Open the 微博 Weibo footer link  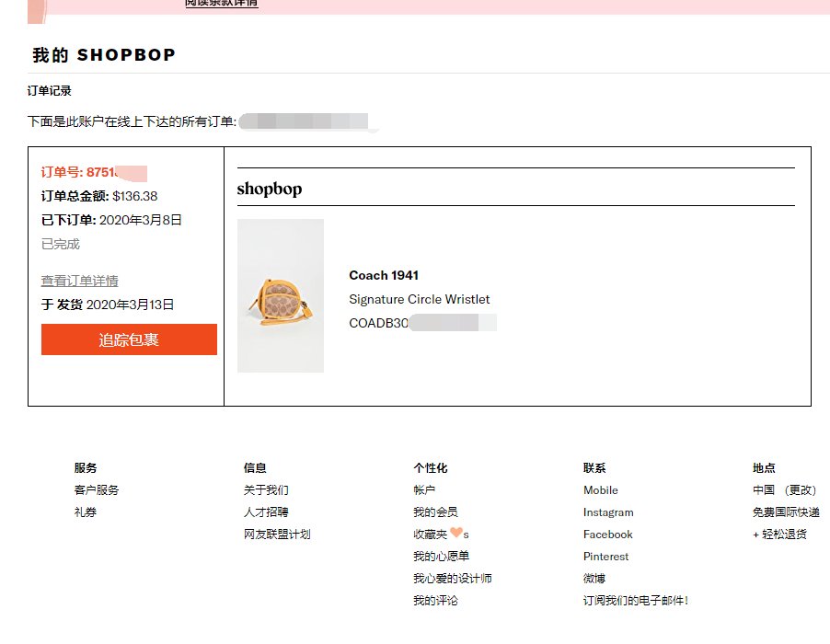click(594, 579)
